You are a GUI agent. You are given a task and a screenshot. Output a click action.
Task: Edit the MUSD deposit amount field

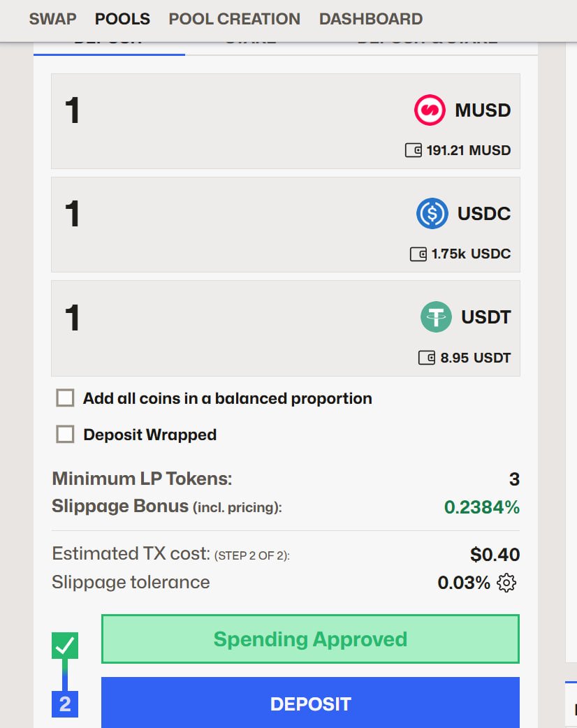[210, 110]
